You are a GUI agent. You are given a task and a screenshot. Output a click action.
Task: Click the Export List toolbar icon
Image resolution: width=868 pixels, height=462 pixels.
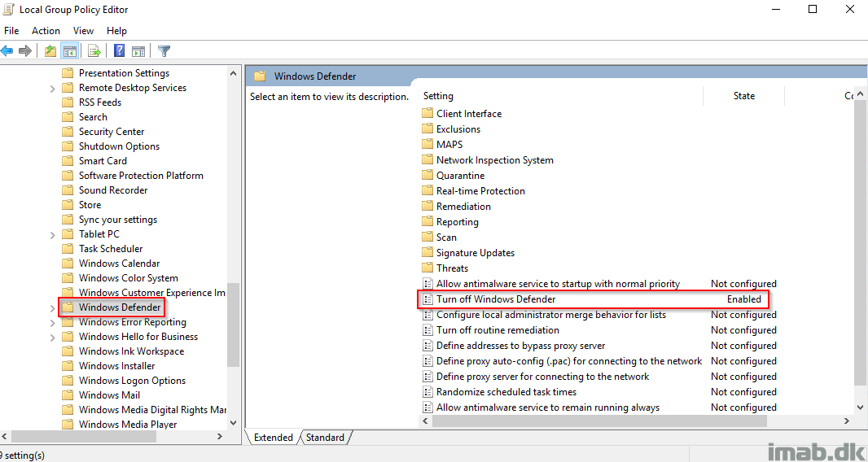(x=94, y=51)
